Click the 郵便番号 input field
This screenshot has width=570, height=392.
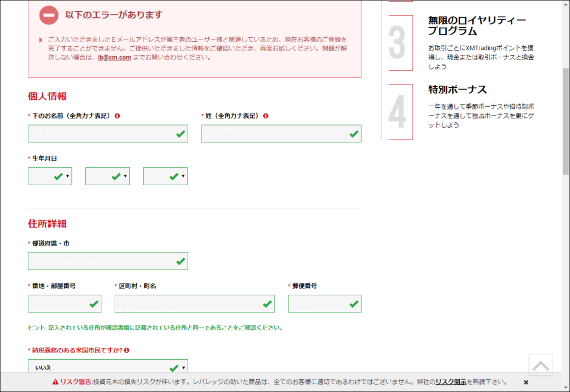point(325,304)
